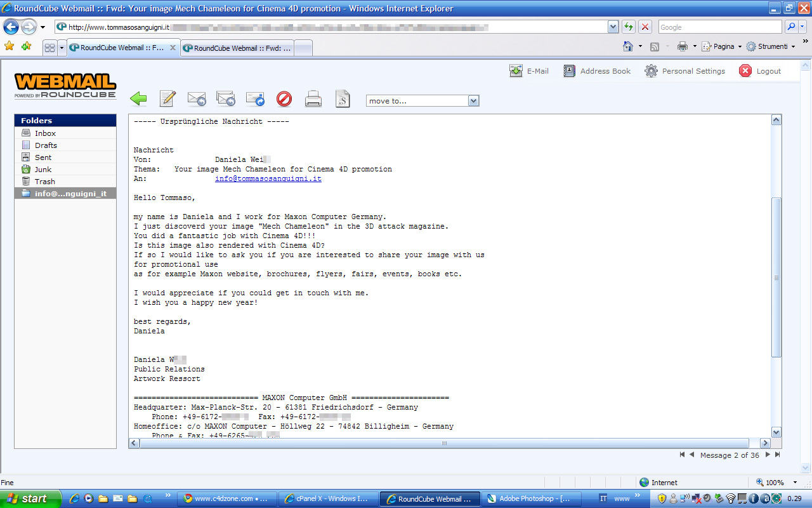Click the browser Back button

tap(11, 27)
